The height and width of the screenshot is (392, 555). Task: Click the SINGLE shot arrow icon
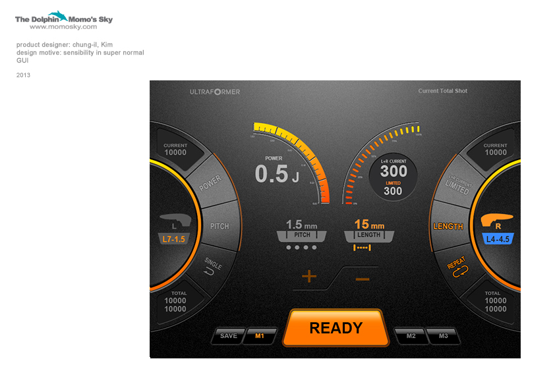click(209, 271)
